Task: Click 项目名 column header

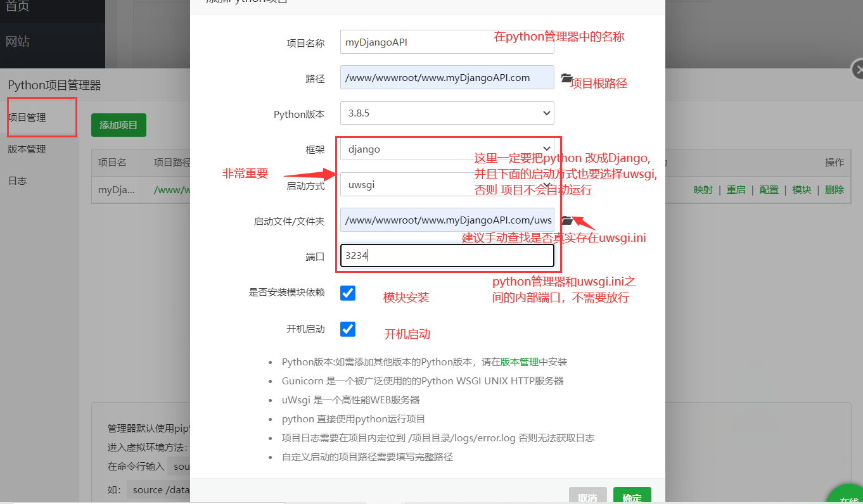Action: 113,162
